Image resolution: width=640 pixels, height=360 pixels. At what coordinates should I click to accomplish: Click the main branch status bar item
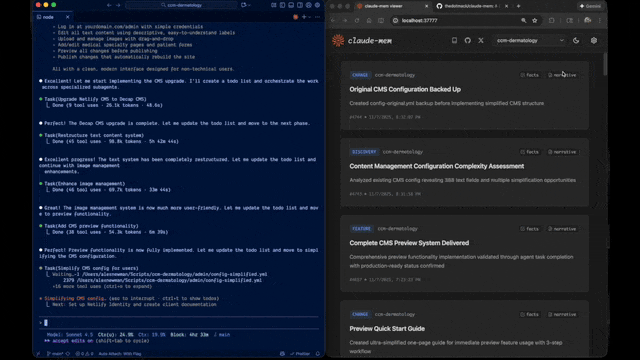[x=55, y=354]
